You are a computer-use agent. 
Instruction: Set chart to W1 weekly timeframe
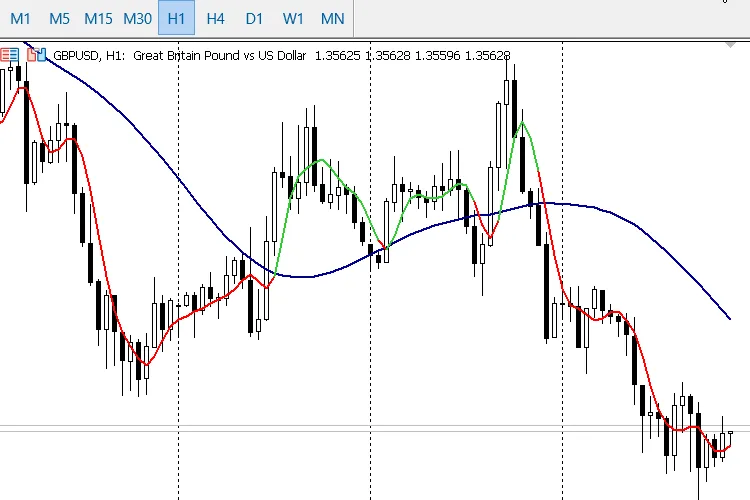[x=293, y=19]
